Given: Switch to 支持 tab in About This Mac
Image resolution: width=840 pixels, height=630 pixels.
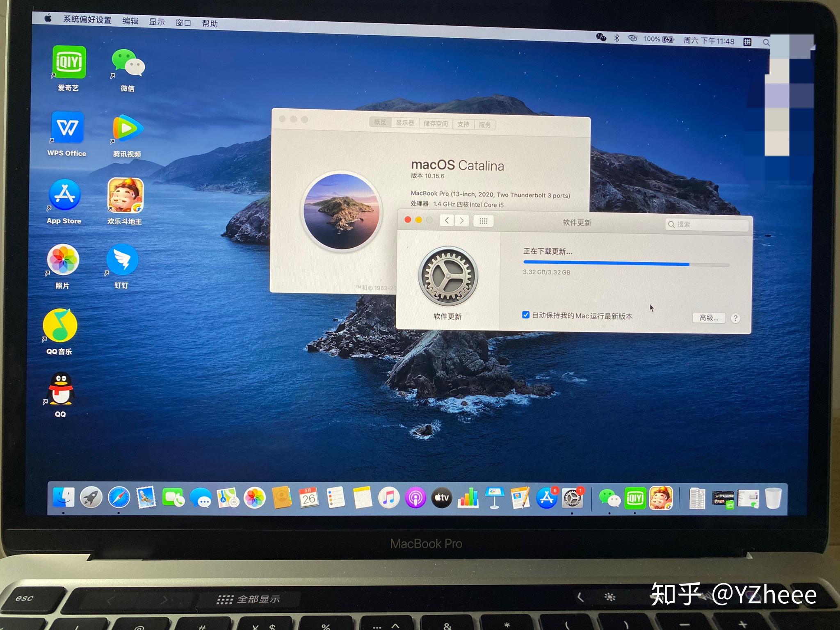Looking at the screenshot, I should tap(463, 124).
